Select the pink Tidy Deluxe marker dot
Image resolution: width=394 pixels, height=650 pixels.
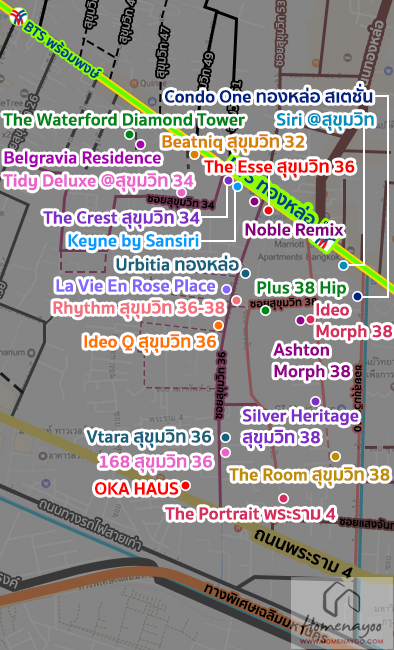181,192
